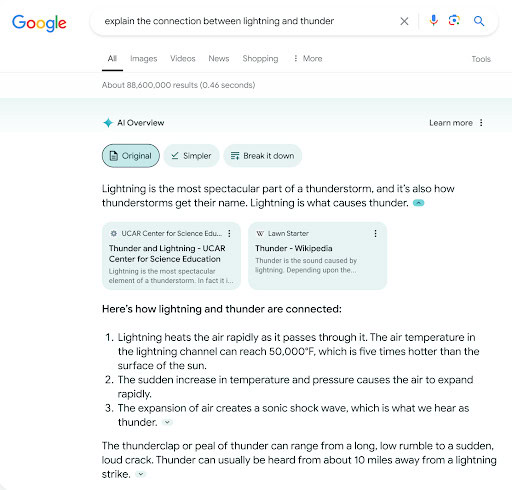512x490 pixels.
Task: Open the AI Overview three-dot menu
Action: [x=481, y=123]
